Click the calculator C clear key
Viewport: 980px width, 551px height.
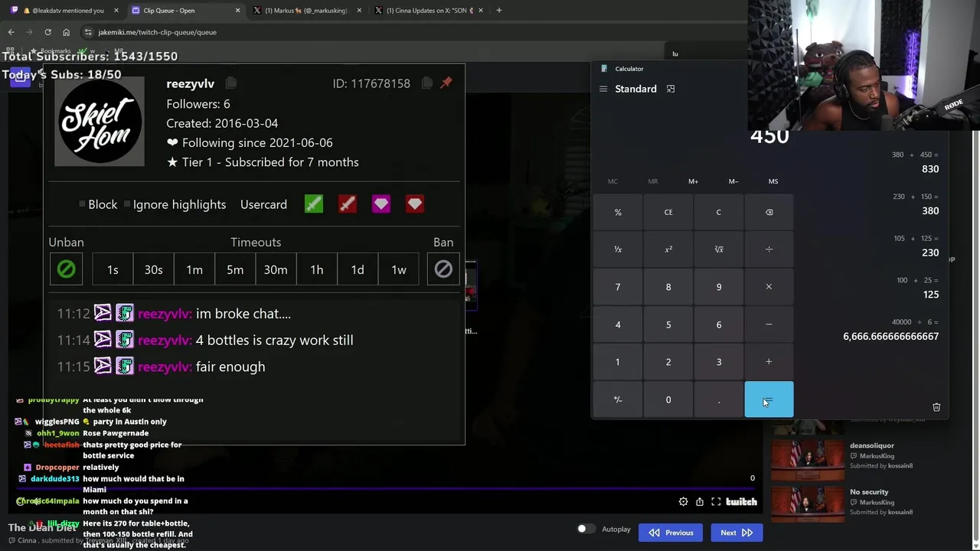coord(719,212)
